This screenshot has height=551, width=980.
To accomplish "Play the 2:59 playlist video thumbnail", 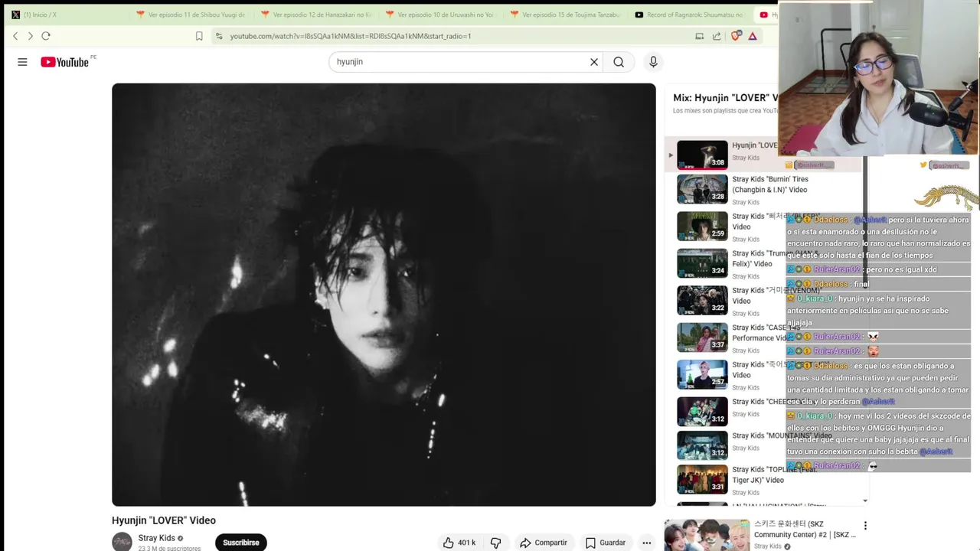I will (702, 226).
